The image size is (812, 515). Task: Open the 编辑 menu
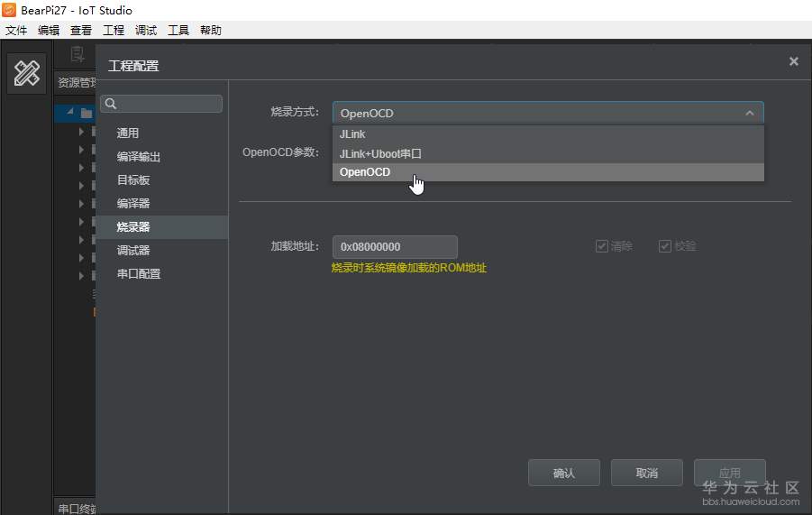pos(49,31)
